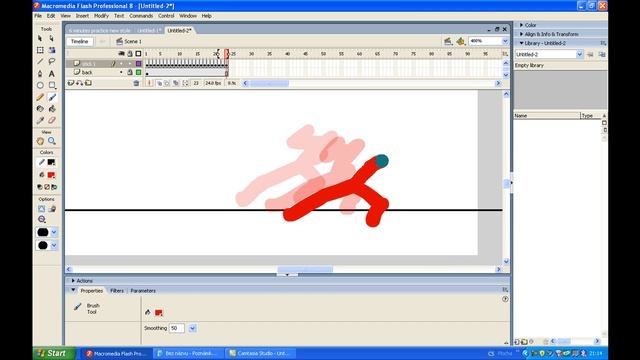Open brush shape dropdown

coord(54,245)
